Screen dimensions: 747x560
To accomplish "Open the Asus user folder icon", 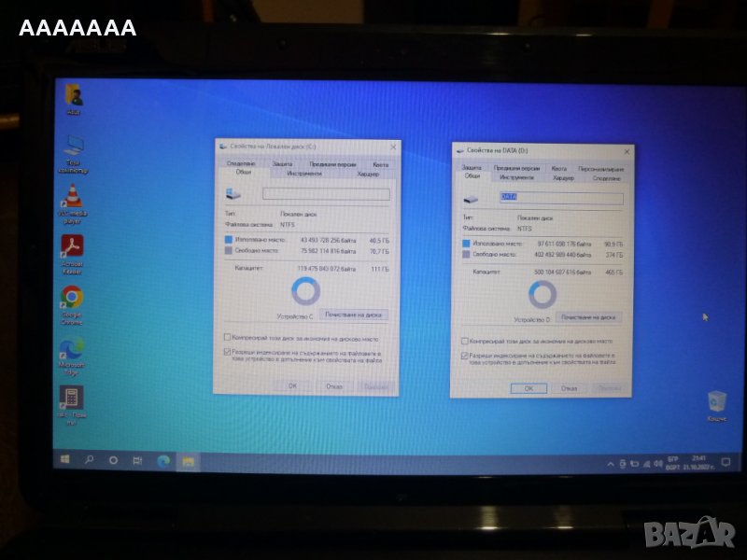I will pos(74,95).
